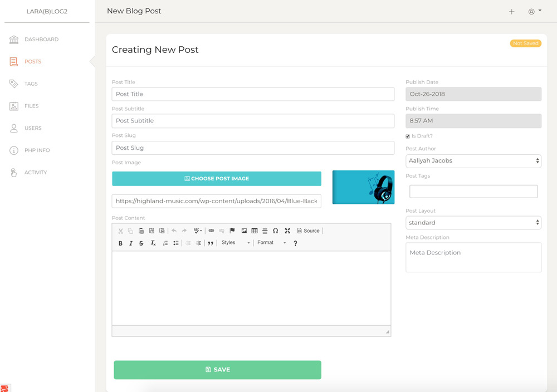Open the special character picker
Screen dimensions: 557x392
pos(275,231)
